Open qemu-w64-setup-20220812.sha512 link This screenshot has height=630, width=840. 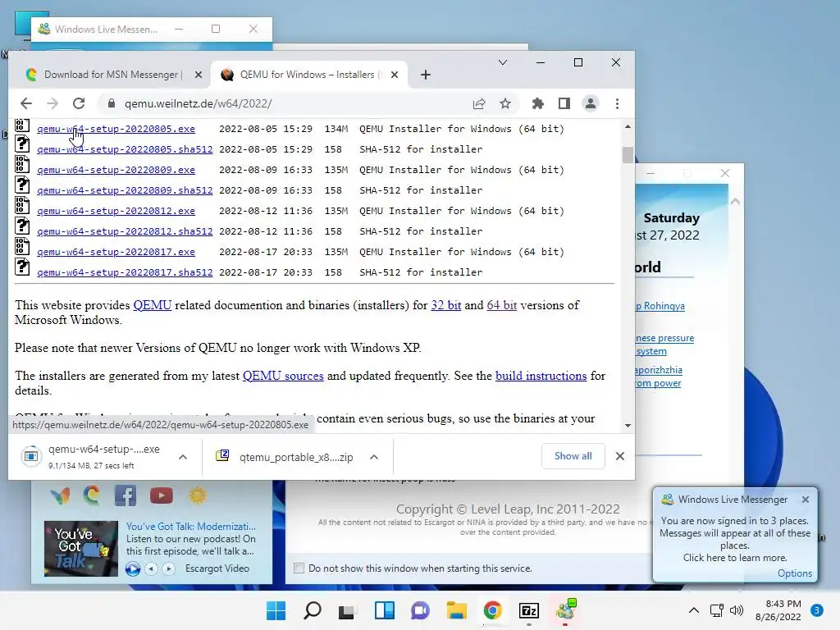tap(125, 231)
